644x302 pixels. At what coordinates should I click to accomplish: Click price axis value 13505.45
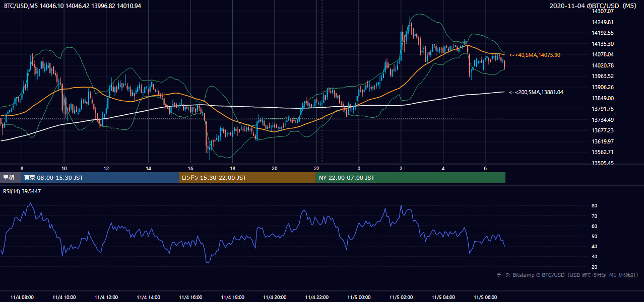[602, 163]
